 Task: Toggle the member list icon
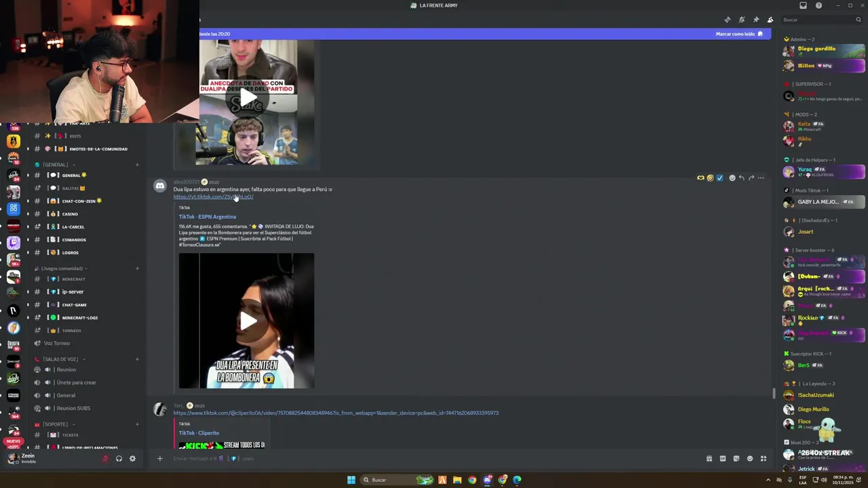coord(770,20)
